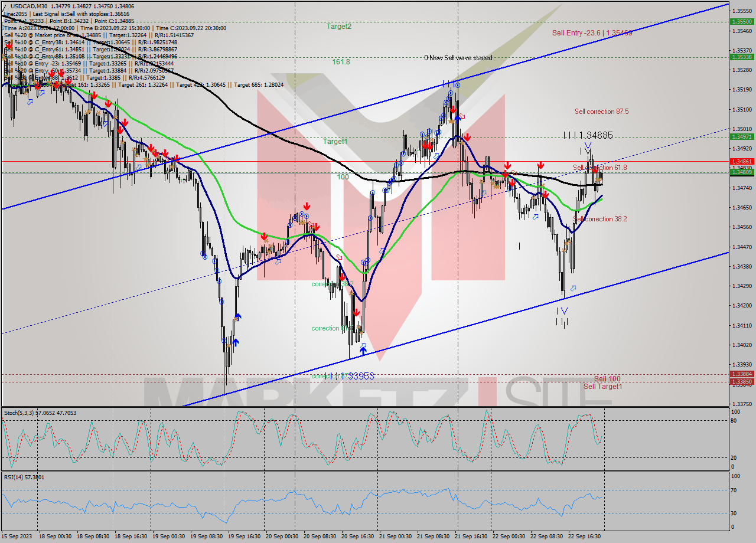This screenshot has height=543, width=756.
Task: Click the 'Sell correction 38.2' label
Action: (600, 219)
